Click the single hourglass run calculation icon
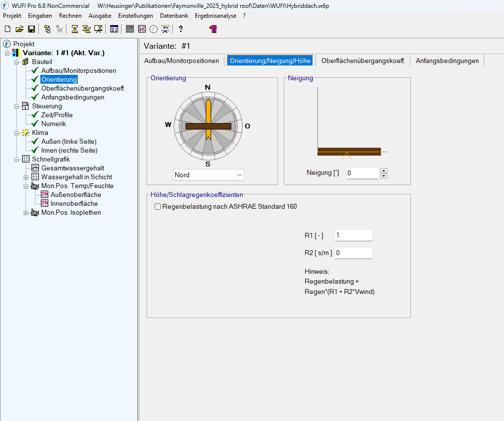504x421 pixels. [74, 29]
